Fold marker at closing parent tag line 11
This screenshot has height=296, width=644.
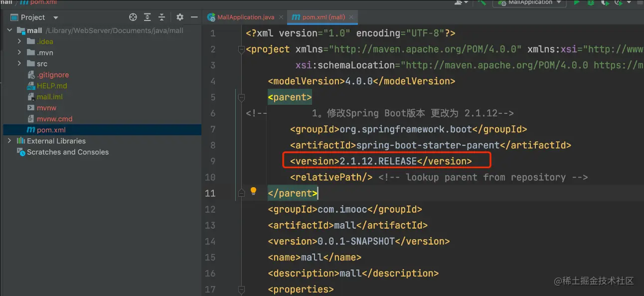tap(241, 193)
